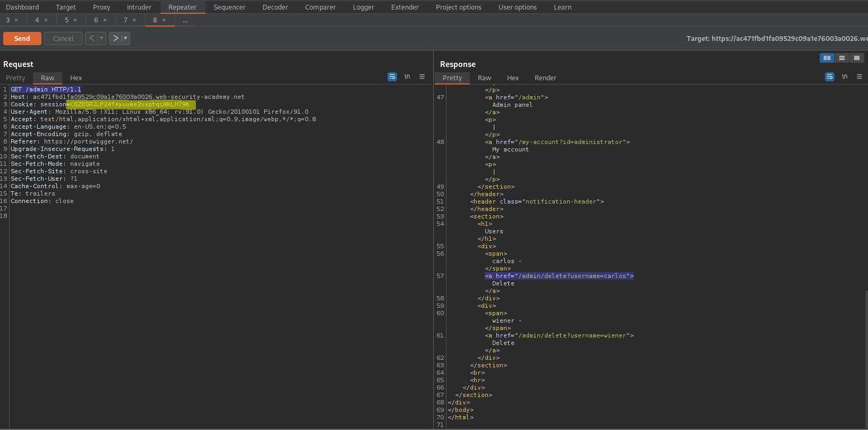Click User-Agent header line
Screen dimensions: 868x430
point(159,112)
